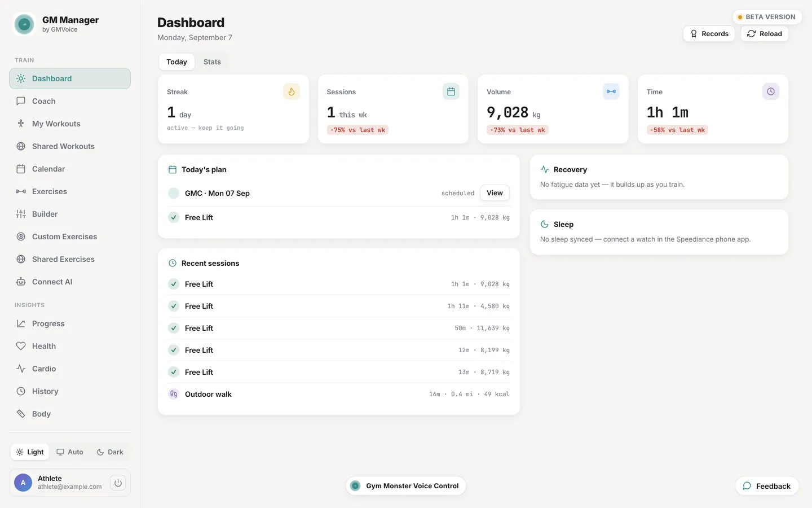Open Free Lift session with 4,580 kg
Image resolution: width=812 pixels, height=508 pixels.
pos(339,306)
